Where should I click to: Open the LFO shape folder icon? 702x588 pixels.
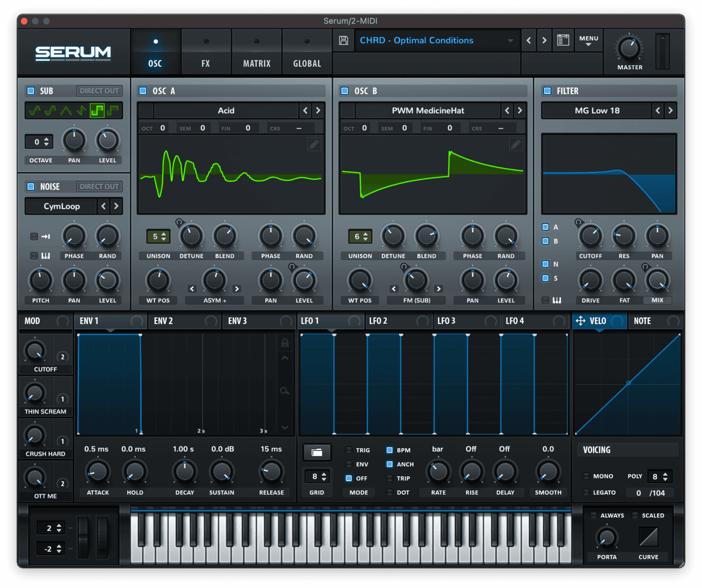pos(317,452)
